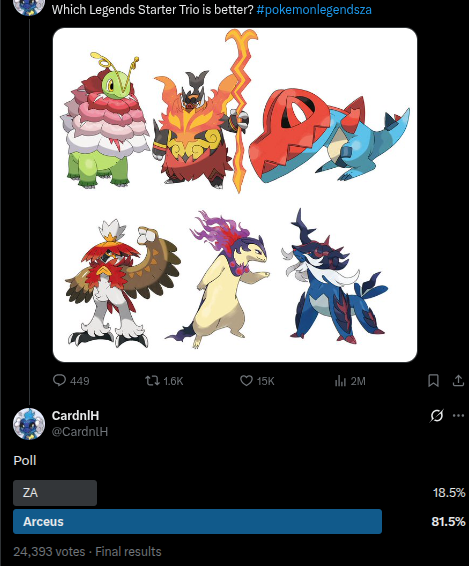
Task: Open view analytics bar-chart icon
Action: pos(340,381)
